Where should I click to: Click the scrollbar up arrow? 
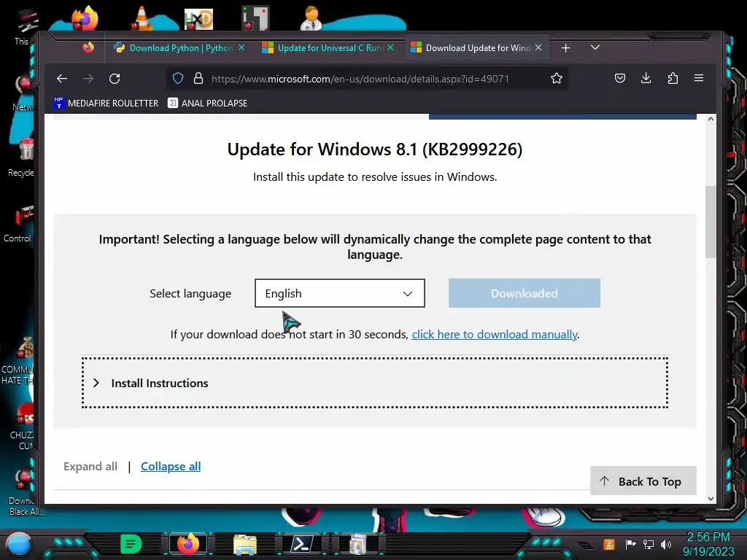[711, 119]
